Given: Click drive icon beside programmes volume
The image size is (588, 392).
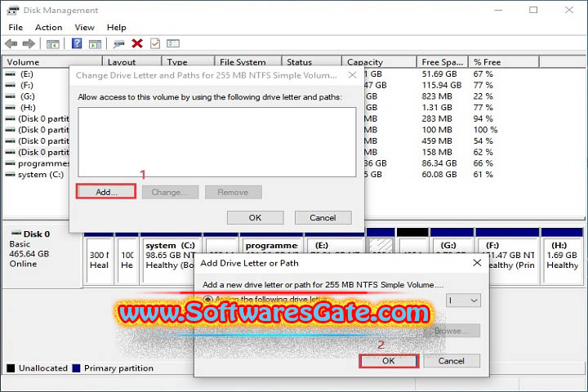Looking at the screenshot, I should tap(11, 163).
